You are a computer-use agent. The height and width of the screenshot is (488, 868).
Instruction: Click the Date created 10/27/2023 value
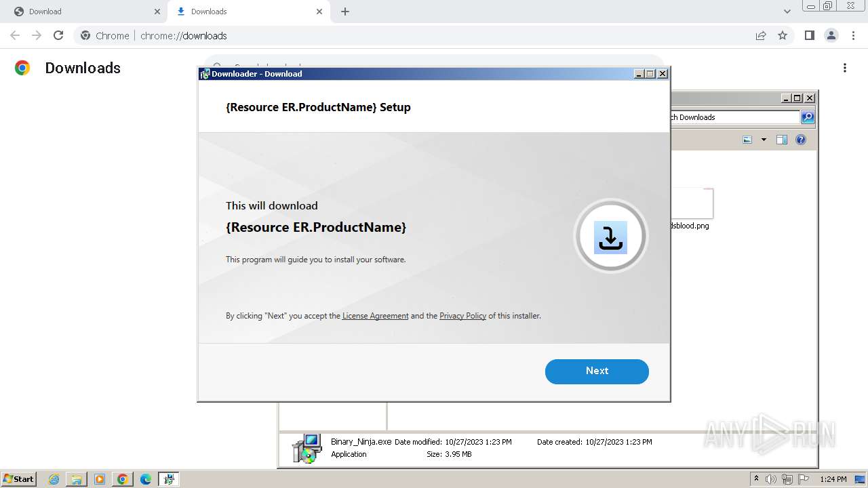[x=618, y=442]
